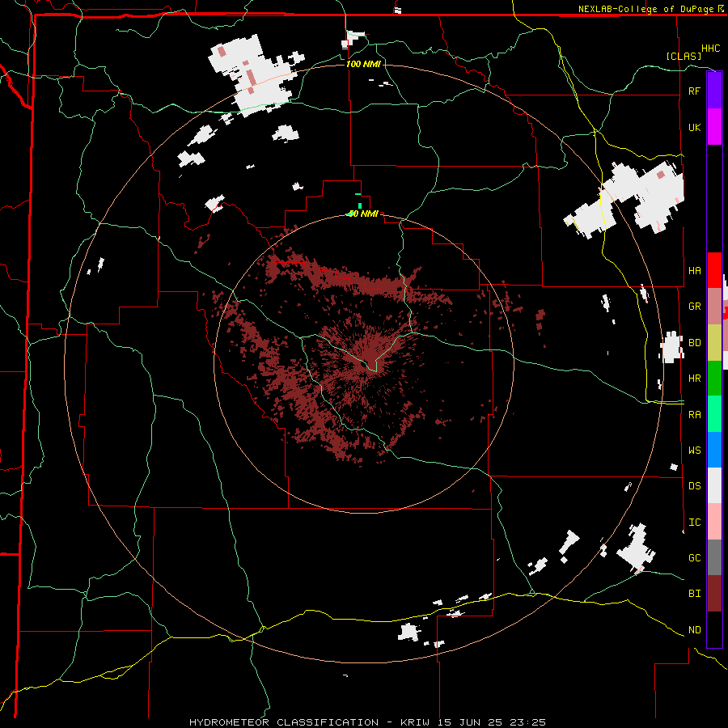Viewport: 728px width, 728px height.
Task: Click the DS legend label
Action: (x=694, y=486)
